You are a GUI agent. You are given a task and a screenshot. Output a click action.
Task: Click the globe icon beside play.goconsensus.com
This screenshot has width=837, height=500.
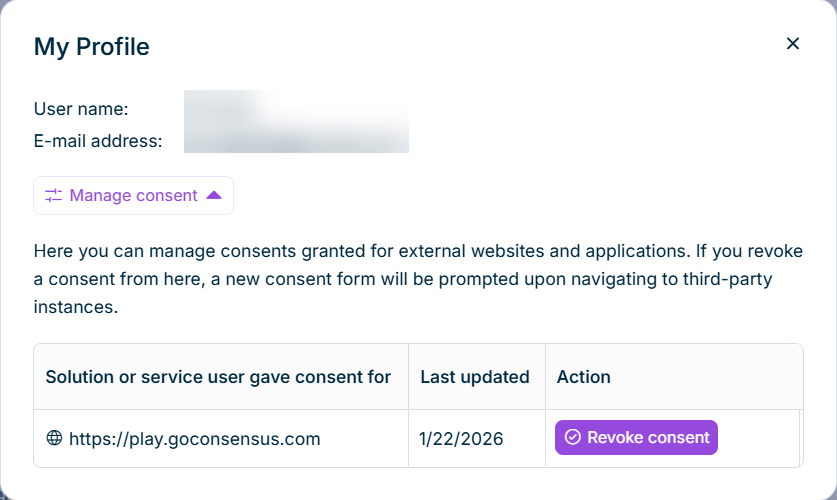click(54, 438)
